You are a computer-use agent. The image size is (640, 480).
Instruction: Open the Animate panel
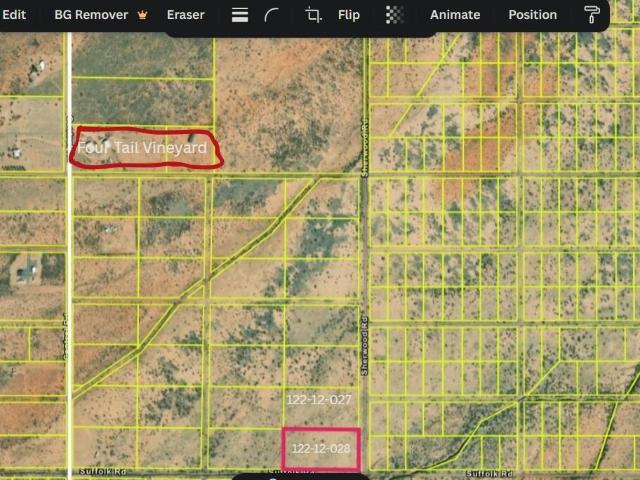pos(455,15)
